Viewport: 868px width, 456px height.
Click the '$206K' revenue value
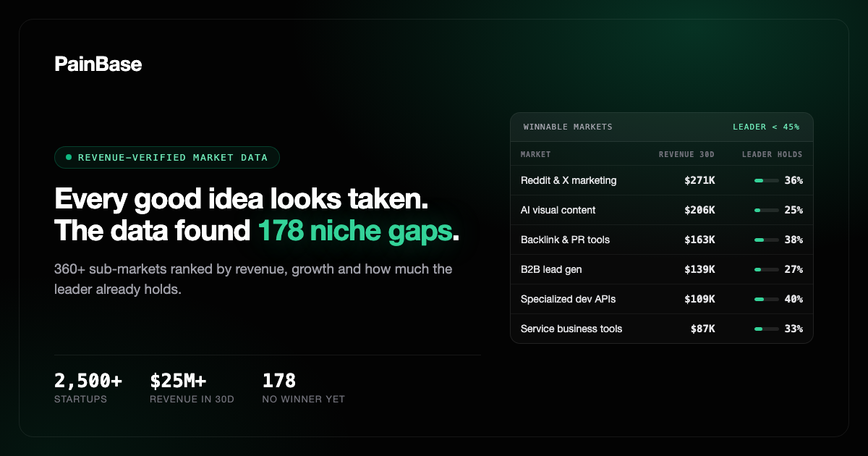pos(699,210)
